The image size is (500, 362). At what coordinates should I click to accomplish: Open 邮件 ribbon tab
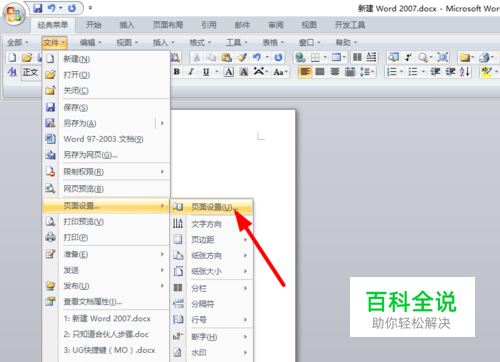tap(242, 25)
